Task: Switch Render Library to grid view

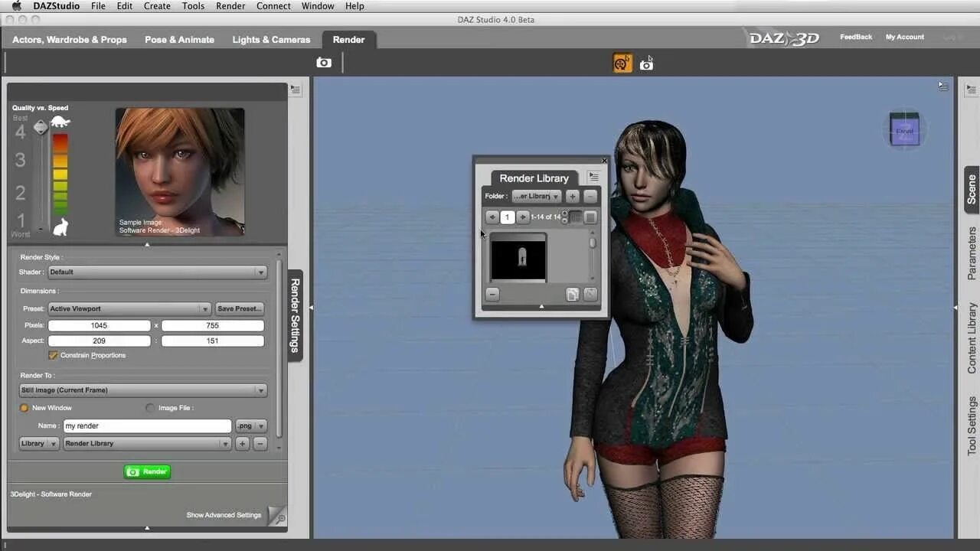Action: pyautogui.click(x=576, y=217)
